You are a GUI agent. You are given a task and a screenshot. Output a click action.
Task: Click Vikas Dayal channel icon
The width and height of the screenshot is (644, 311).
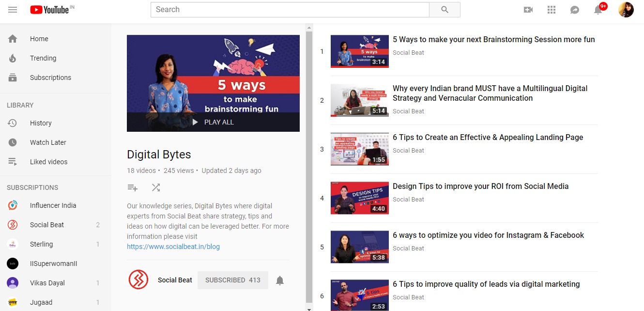click(13, 283)
